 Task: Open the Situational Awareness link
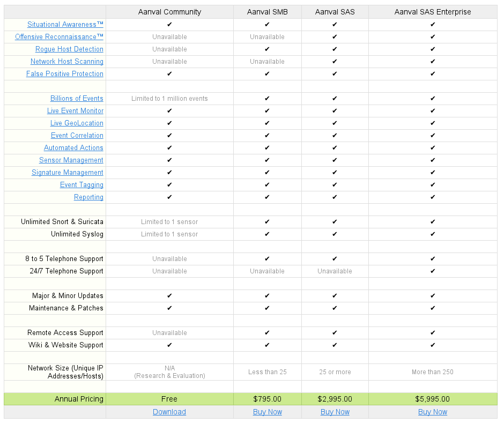[65, 25]
